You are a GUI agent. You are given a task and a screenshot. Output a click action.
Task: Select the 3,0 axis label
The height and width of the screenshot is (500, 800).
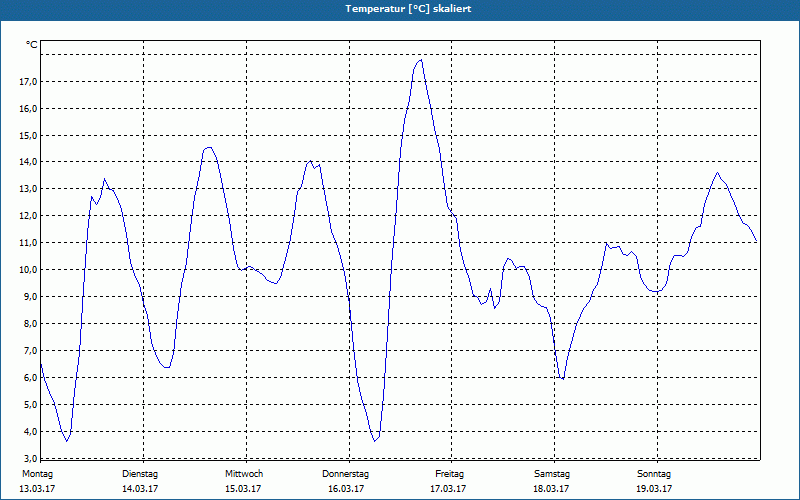[x=30, y=458]
